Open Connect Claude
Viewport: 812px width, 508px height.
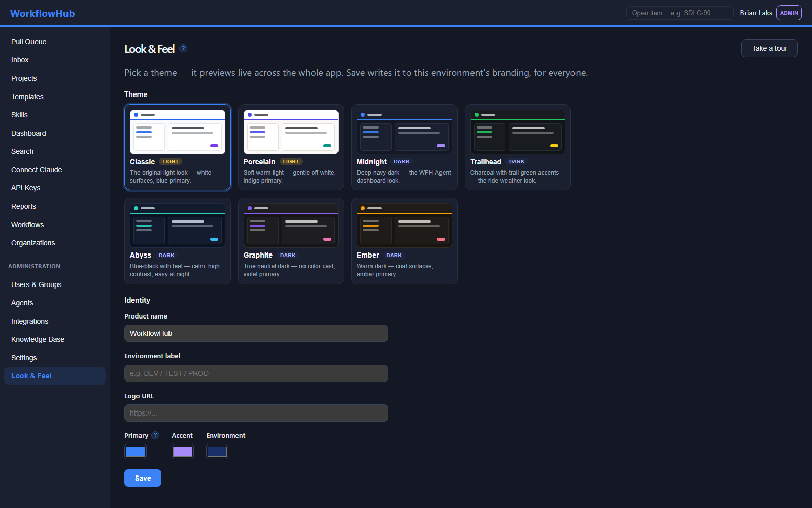pos(55,170)
